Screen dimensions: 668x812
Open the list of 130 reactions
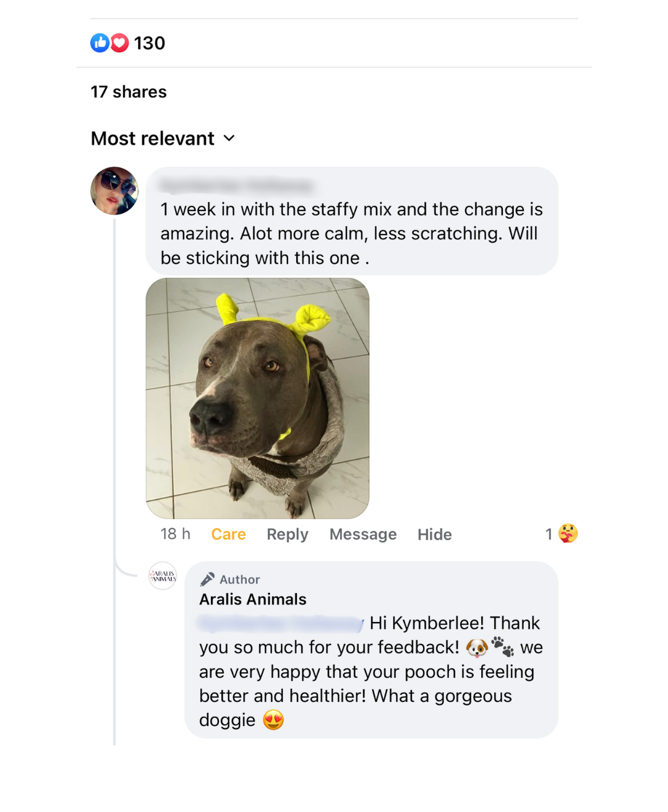149,43
